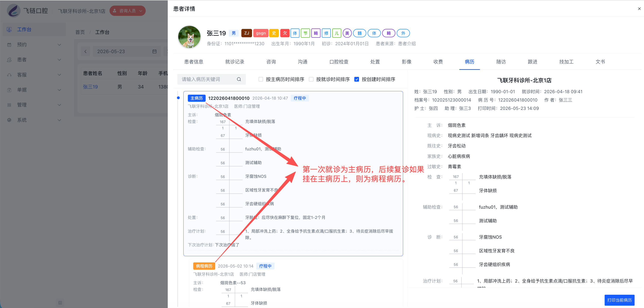644x308 pixels.
Task: Open the 文书 tab
Action: (x=600, y=62)
